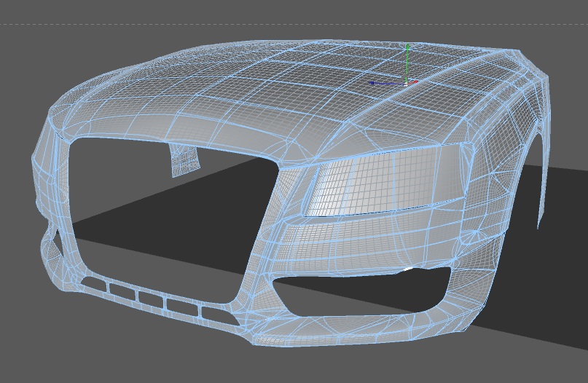Select the middle lower bumper vent slot
The image size is (588, 383).
point(151,300)
